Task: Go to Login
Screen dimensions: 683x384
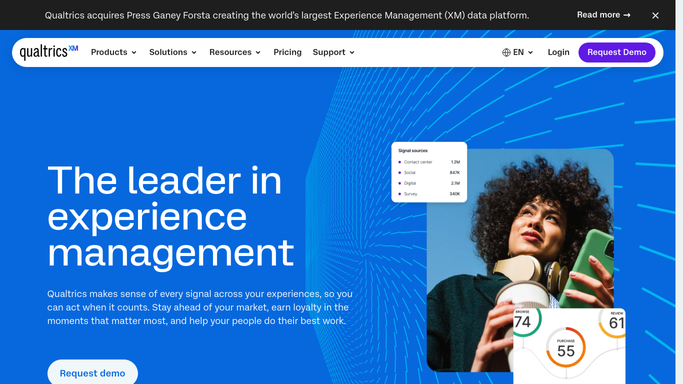Action: (558, 52)
